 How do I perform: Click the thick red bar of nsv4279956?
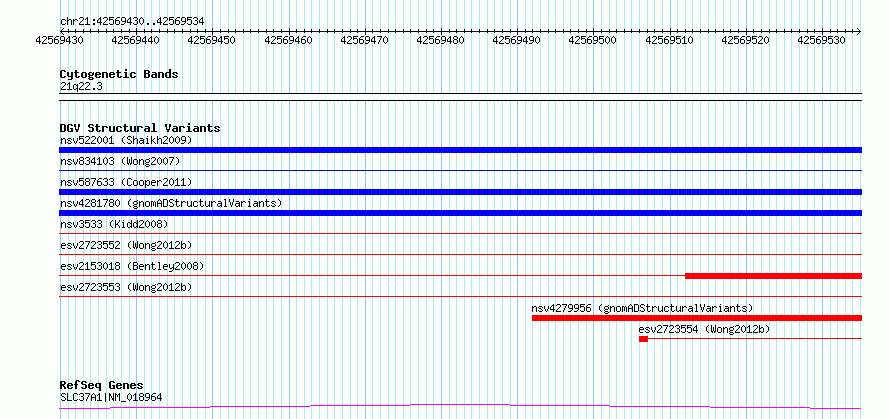pos(697,318)
